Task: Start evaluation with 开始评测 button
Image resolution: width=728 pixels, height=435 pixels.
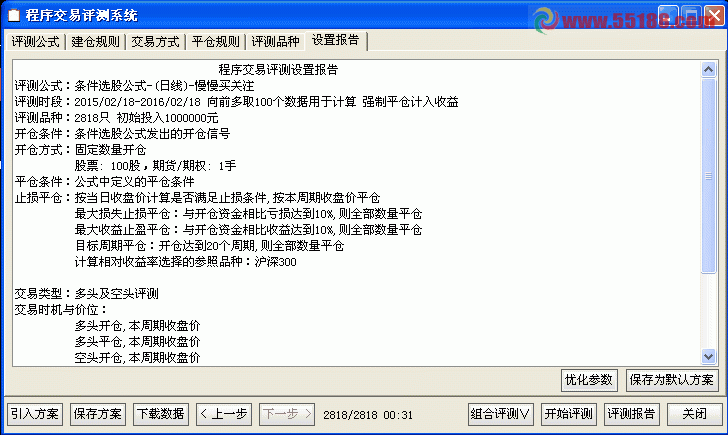Action: point(569,414)
